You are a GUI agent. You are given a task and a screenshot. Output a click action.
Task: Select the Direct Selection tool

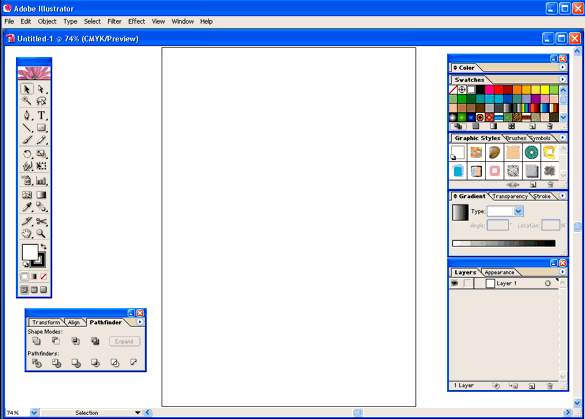[x=41, y=89]
